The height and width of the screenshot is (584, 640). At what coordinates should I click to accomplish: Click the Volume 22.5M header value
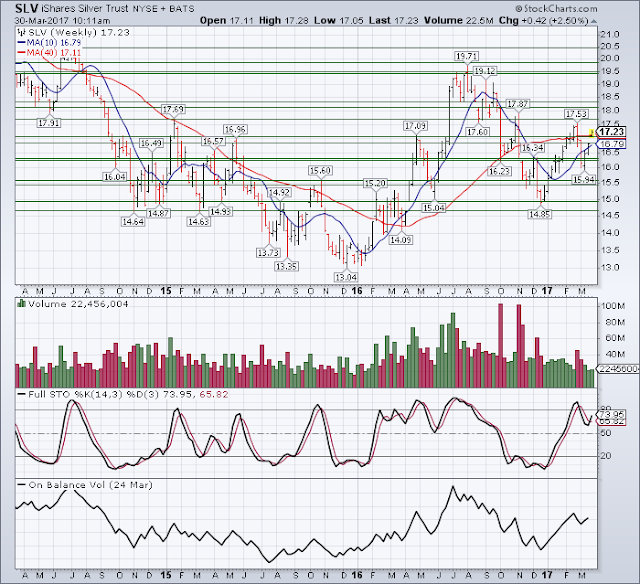[459, 20]
